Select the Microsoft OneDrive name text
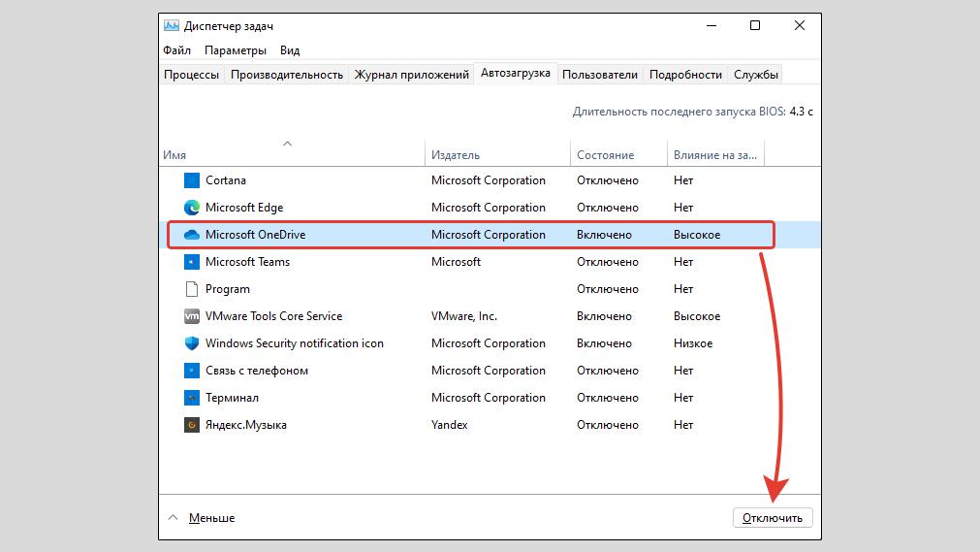 256,235
